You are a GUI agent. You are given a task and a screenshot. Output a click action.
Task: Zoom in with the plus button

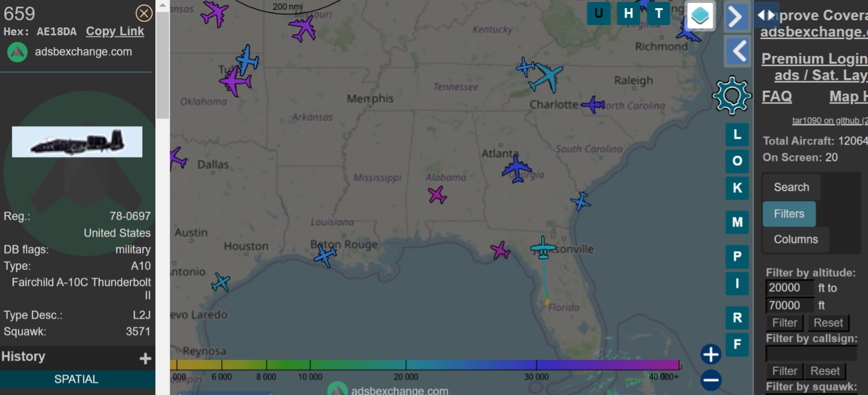click(710, 354)
